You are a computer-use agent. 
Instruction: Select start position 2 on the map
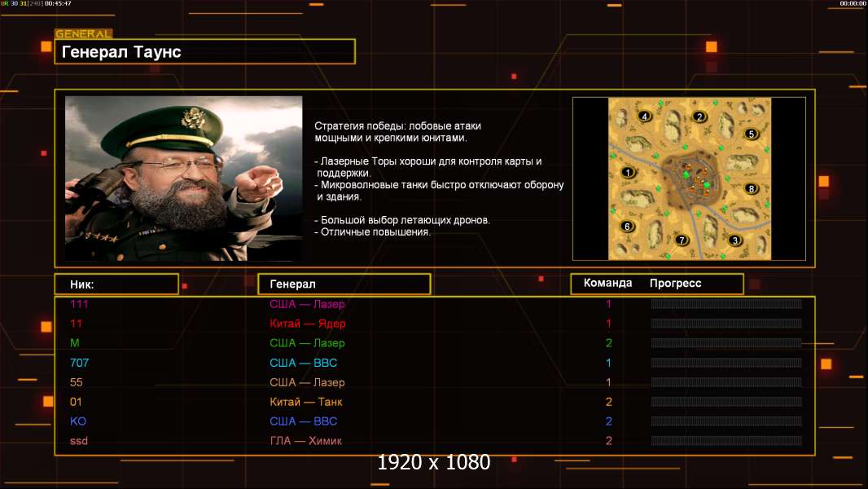pyautogui.click(x=699, y=117)
